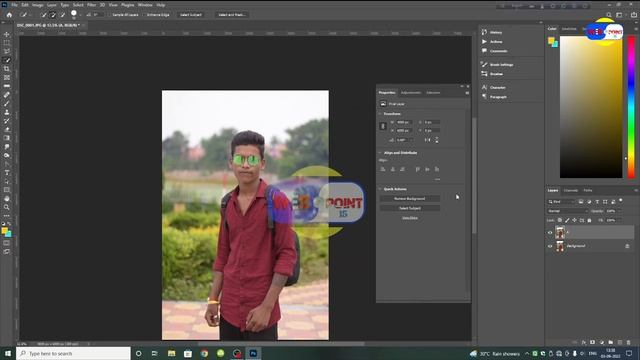
Task: Select the Horizontal Type tool
Action: click(7, 173)
